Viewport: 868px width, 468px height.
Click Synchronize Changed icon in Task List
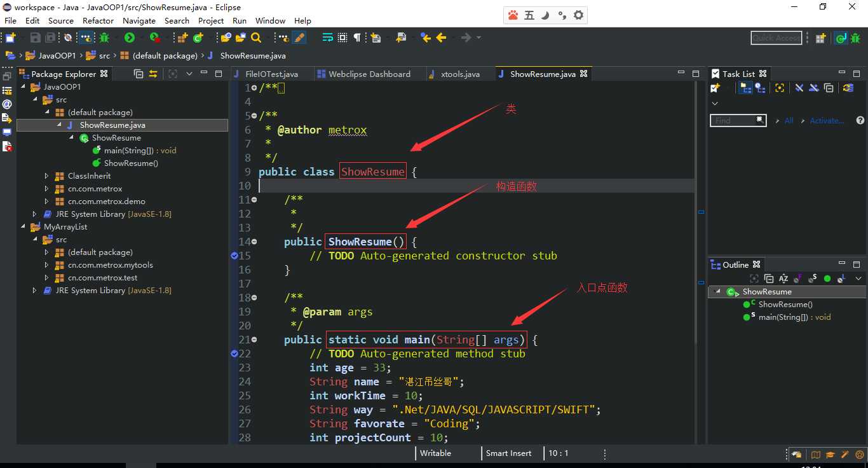[848, 88]
